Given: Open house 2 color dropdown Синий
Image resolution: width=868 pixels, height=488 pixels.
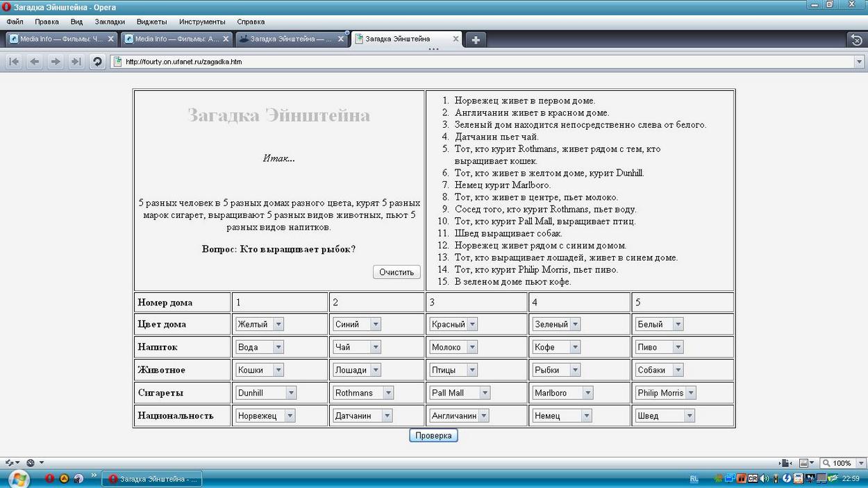Looking at the screenshot, I should point(357,324).
